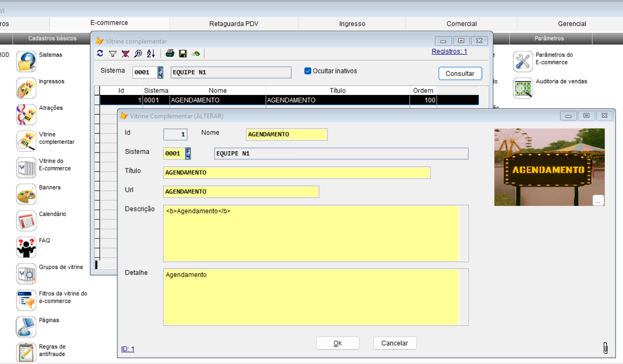Click the Registros: 1 link
The width and height of the screenshot is (623, 364).
pyautogui.click(x=449, y=51)
